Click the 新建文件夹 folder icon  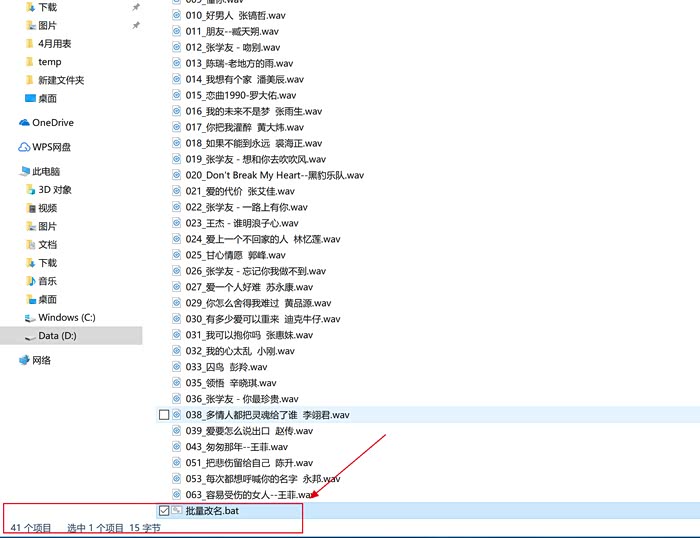pos(29,80)
